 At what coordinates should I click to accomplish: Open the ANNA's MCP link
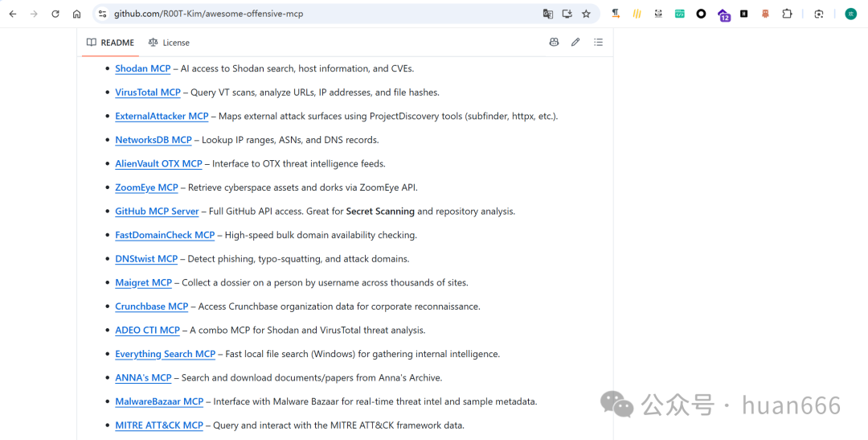click(143, 379)
